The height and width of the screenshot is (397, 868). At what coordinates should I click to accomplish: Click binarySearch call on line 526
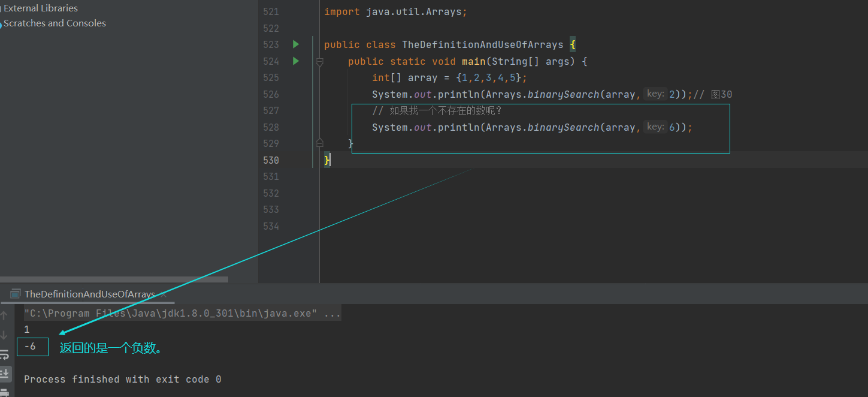coord(563,94)
